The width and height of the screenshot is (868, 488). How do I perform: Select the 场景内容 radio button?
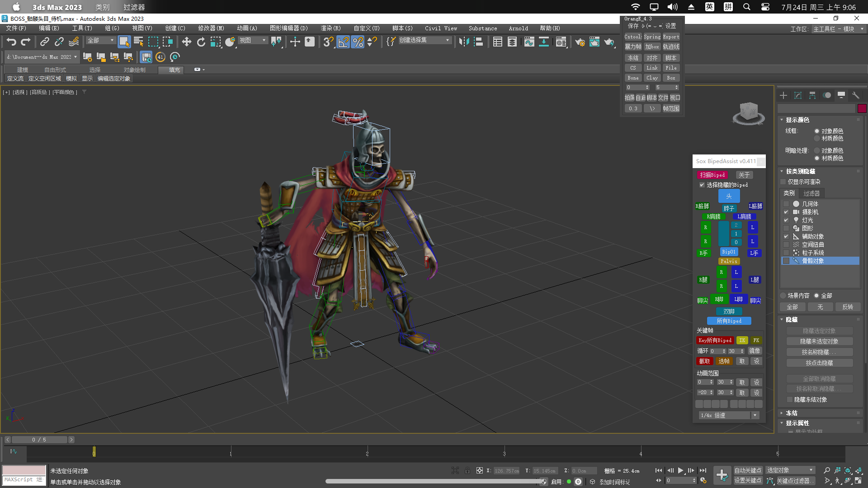point(783,296)
